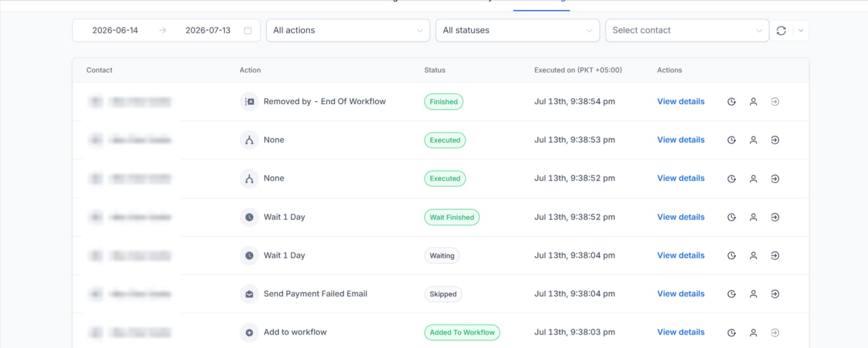Click clock history icon in End Of Workflow row

[x=731, y=102]
